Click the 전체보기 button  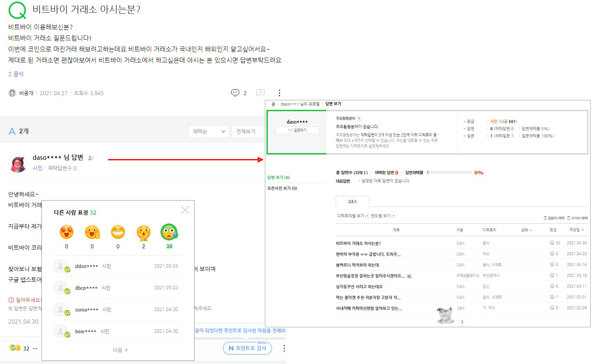pyautogui.click(x=248, y=131)
